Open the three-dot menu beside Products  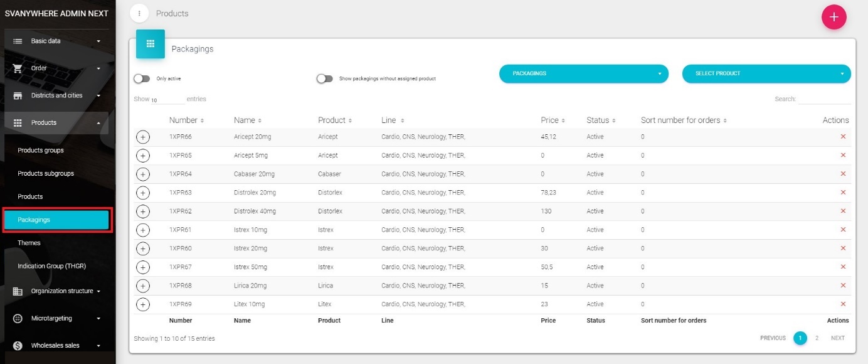(x=139, y=13)
